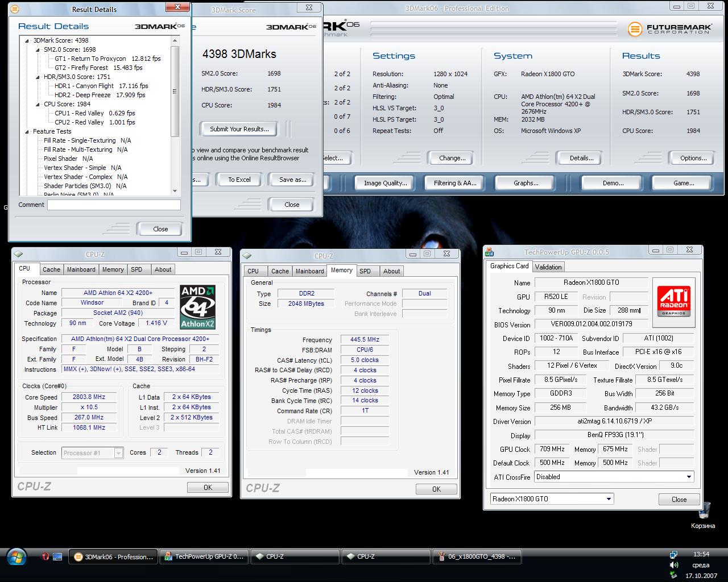Select HDR2 - Deep Freeze row
Viewport: 728px width, 582px height.
pos(100,95)
